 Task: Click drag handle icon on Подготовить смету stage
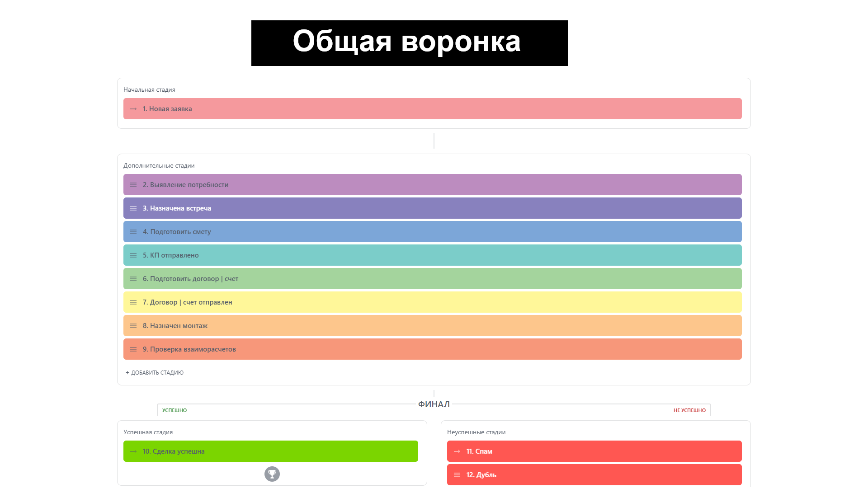133,232
